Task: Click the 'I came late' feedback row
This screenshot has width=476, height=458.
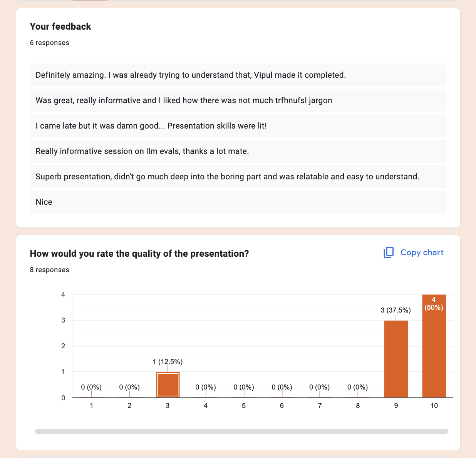Action: (x=238, y=126)
